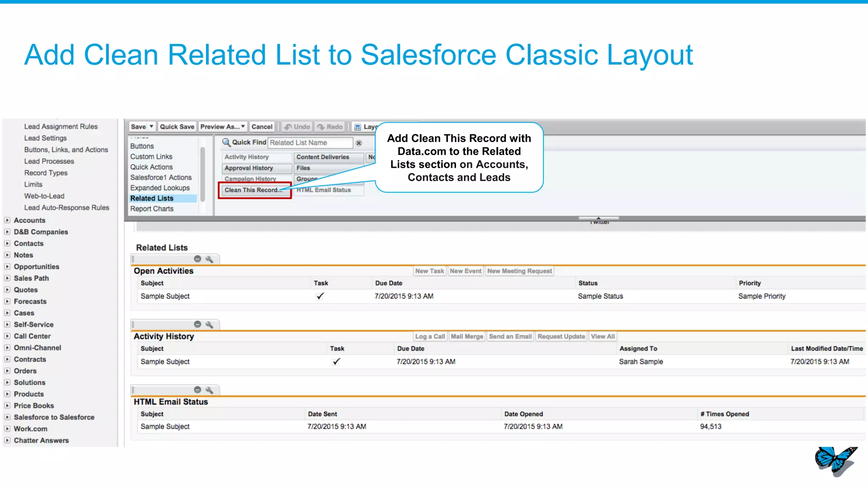Expand the Contacts setup node
Image resolution: width=868 pixels, height=488 pixels.
(x=7, y=244)
